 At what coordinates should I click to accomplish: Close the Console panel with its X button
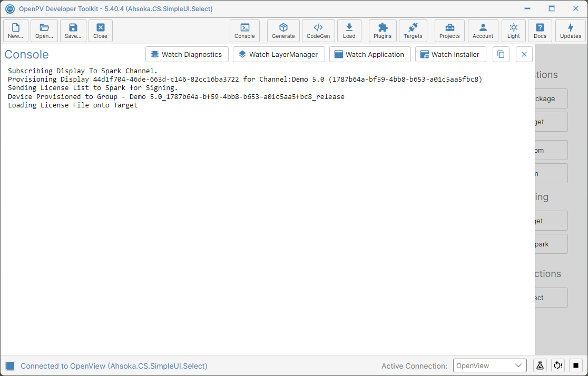pos(524,54)
